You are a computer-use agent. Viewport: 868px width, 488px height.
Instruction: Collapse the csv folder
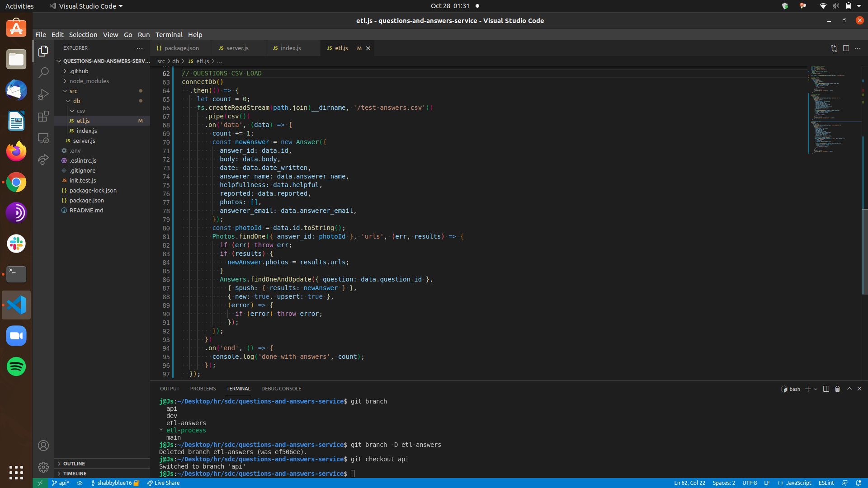103,111
